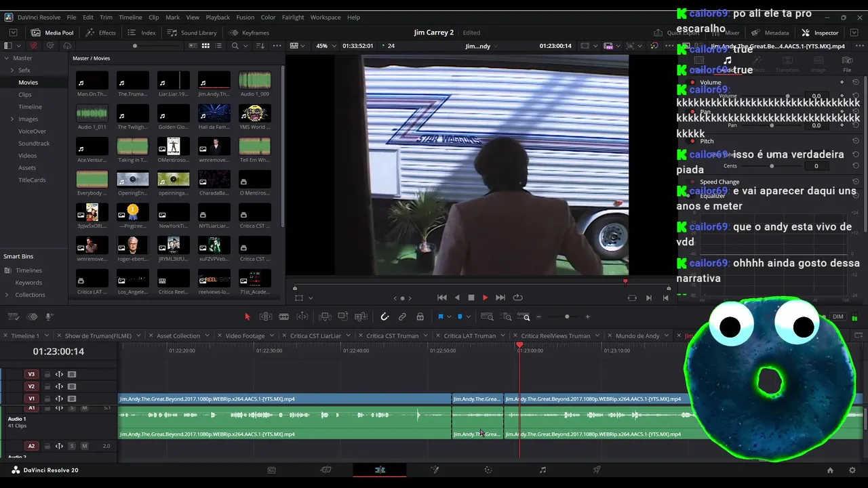Viewport: 868px width, 488px height.
Task: Click the blue Flag icon
Action: pyautogui.click(x=440, y=317)
